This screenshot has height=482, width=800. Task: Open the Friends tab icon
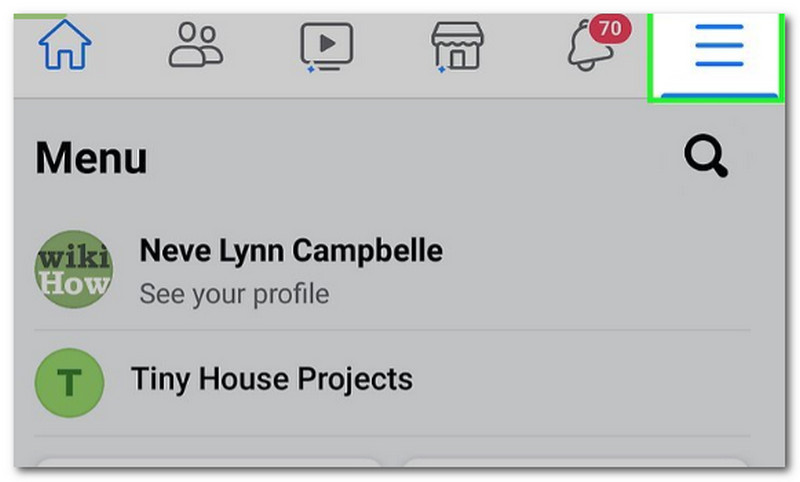coord(196,45)
